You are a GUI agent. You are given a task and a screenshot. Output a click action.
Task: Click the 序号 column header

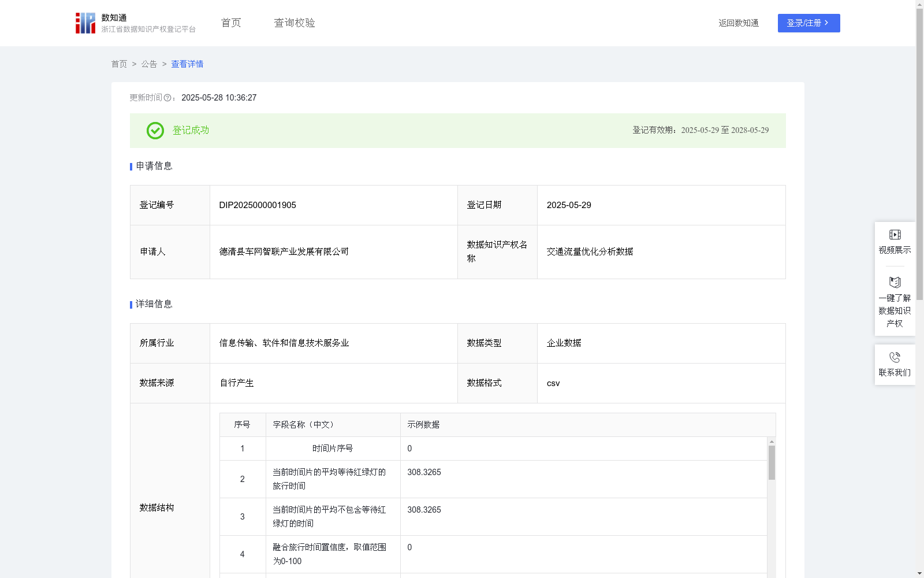pyautogui.click(x=243, y=425)
